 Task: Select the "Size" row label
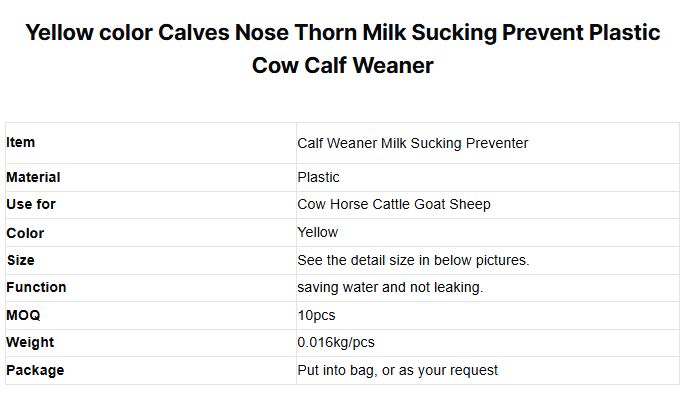20,260
